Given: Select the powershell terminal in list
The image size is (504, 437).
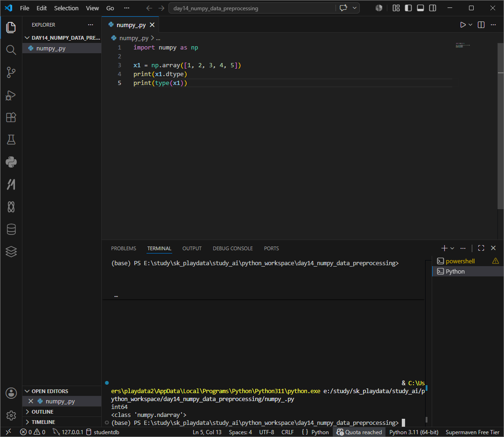Looking at the screenshot, I should (x=468, y=261).
